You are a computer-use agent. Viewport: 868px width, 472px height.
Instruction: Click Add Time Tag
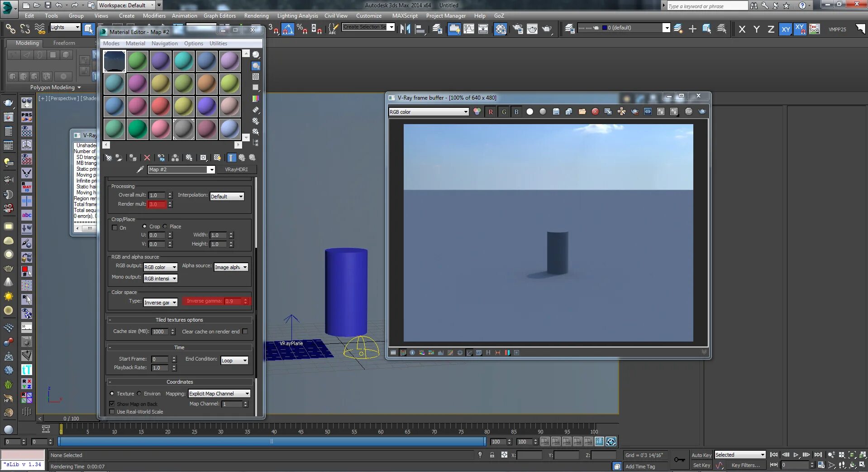[640, 467]
